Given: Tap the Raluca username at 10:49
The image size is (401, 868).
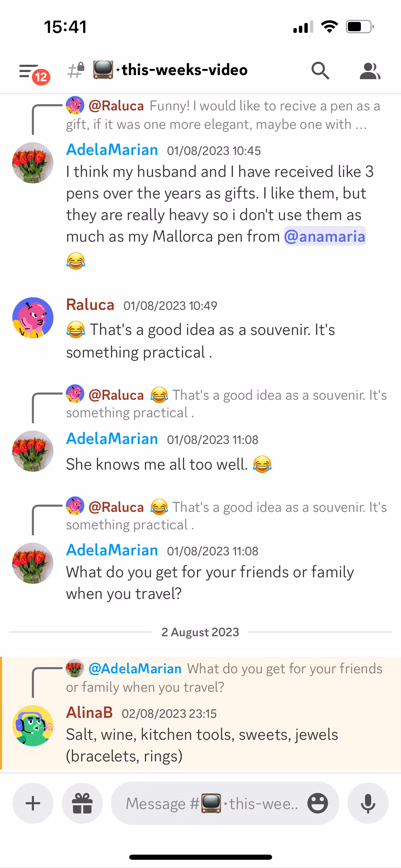Looking at the screenshot, I should tap(90, 305).
